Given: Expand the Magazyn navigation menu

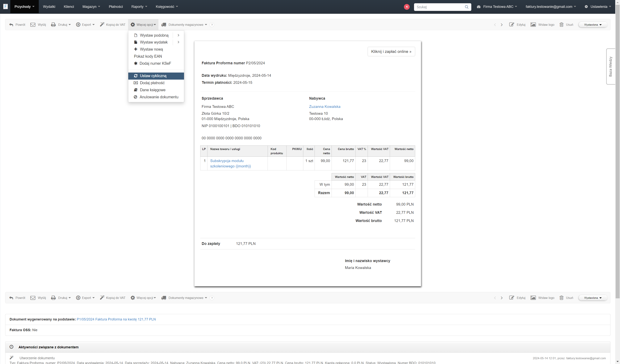Looking at the screenshot, I should (x=91, y=7).
